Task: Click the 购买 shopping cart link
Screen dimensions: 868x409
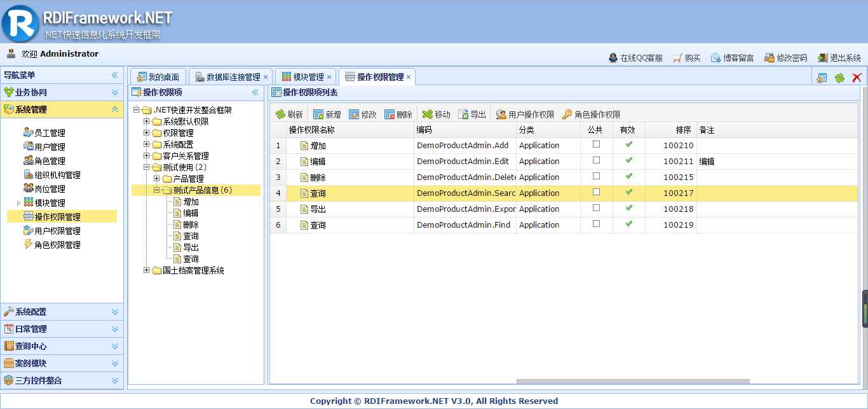Action: tap(686, 58)
